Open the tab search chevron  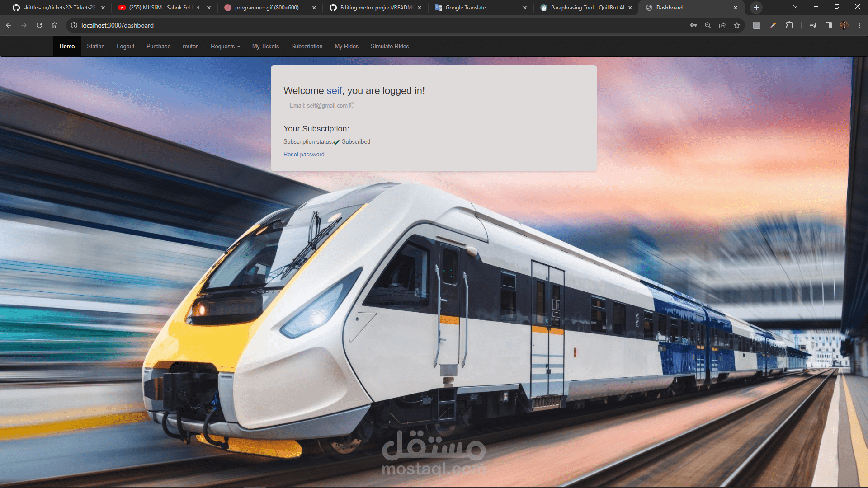point(795,7)
